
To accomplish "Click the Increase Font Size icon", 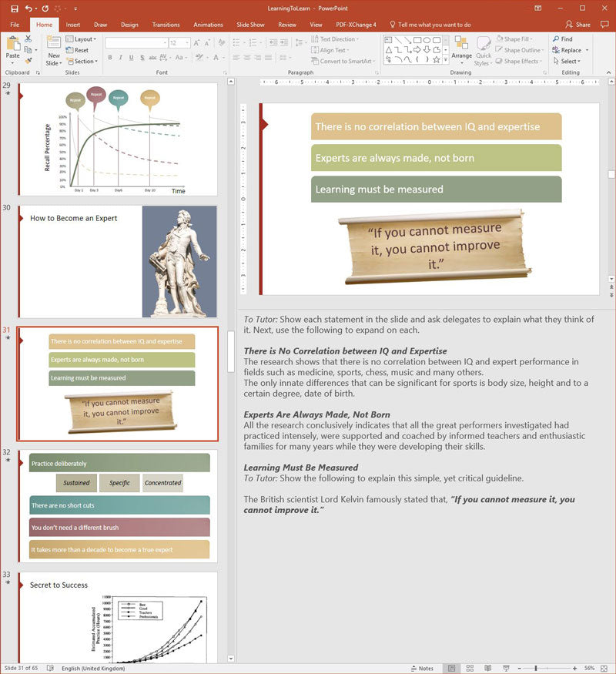I will click(x=196, y=43).
